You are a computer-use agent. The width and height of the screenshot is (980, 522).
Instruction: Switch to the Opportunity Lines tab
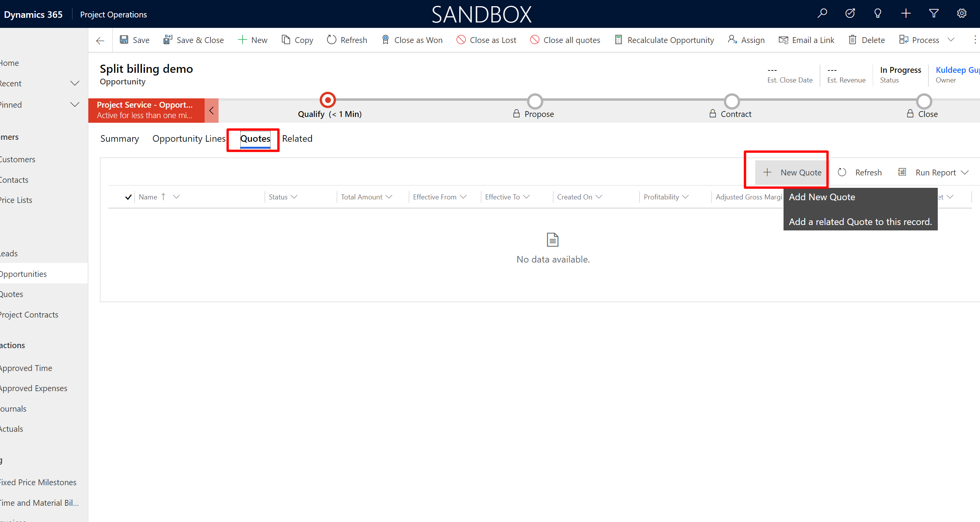[189, 139]
